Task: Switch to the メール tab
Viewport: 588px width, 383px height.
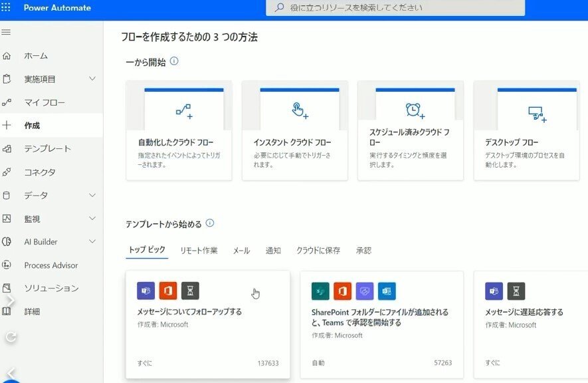Action: point(241,250)
